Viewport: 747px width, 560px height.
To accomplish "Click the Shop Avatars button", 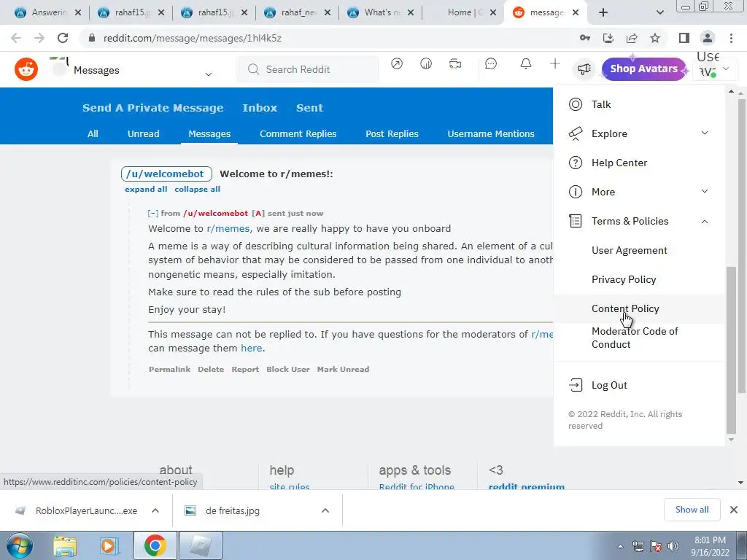I will tap(643, 69).
